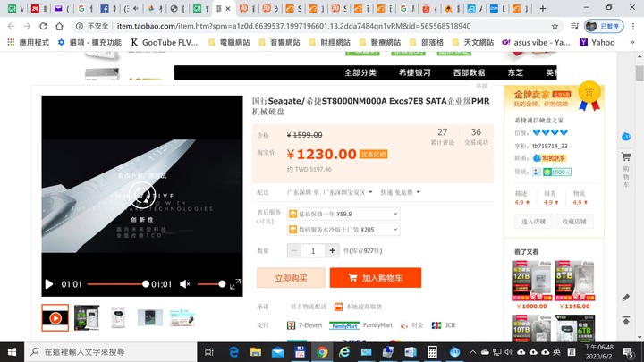Go to browser home page icon

[59, 26]
